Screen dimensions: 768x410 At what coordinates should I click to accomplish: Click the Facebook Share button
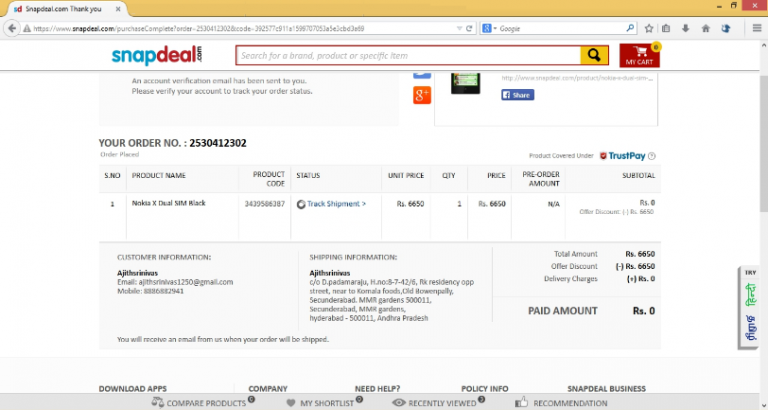tap(517, 95)
